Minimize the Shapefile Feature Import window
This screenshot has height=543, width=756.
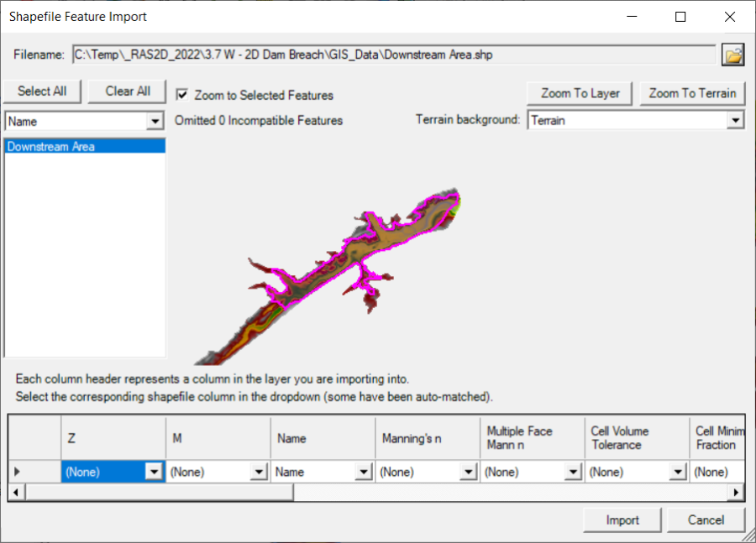tap(632, 17)
